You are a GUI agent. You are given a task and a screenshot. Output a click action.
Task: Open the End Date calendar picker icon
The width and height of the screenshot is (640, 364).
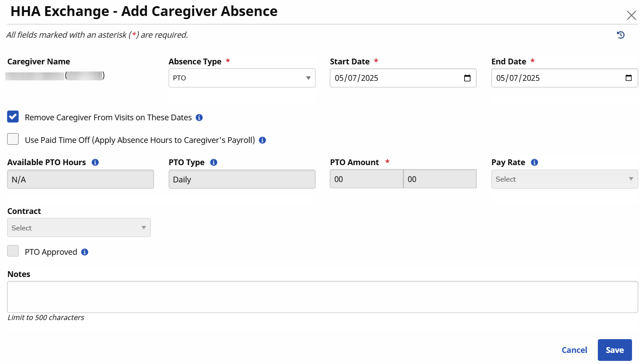(628, 78)
